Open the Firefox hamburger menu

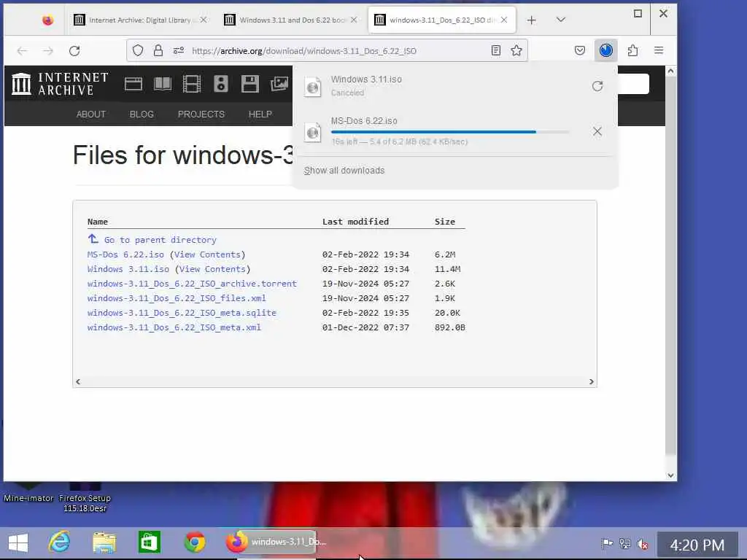tap(659, 50)
